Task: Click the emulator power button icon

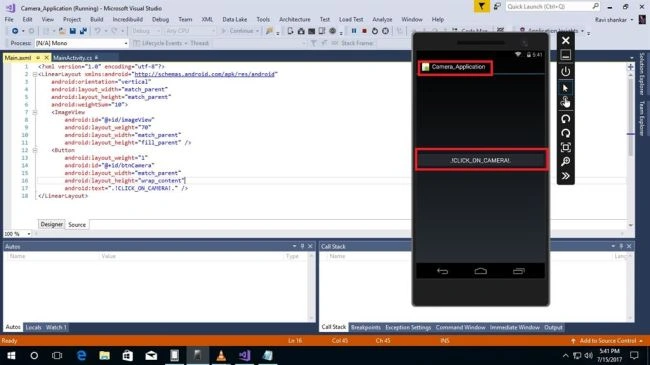Action: click(x=565, y=71)
